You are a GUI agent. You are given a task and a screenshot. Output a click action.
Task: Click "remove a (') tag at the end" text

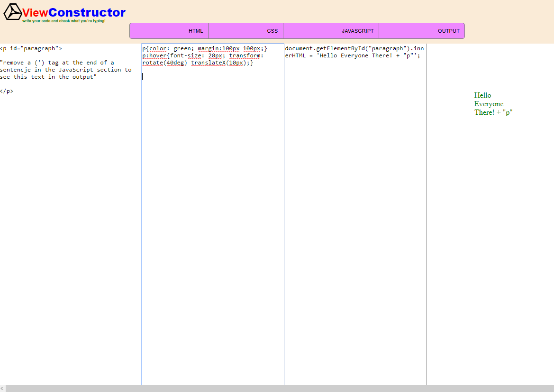[57, 63]
